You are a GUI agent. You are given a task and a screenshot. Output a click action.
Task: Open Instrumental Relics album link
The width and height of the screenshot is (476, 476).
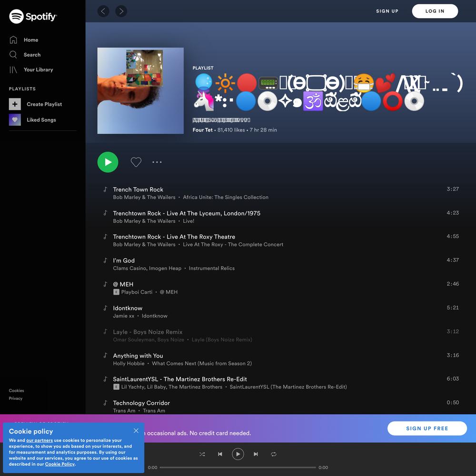click(x=212, y=268)
